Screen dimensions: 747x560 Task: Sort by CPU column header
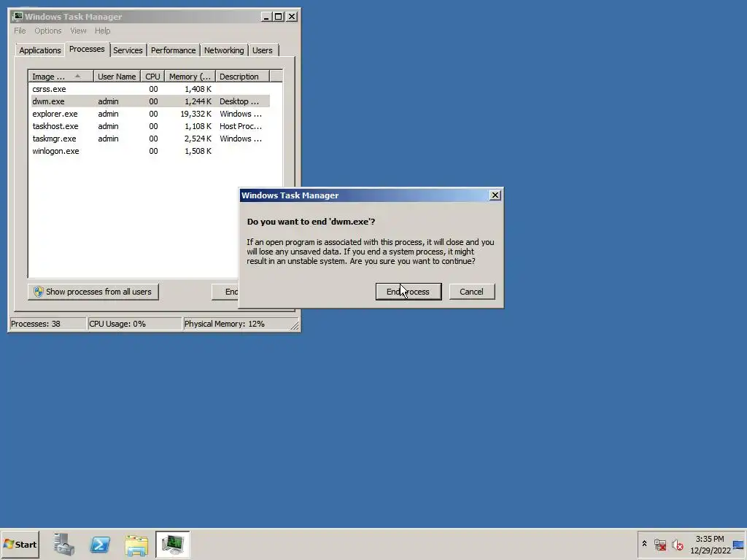click(x=152, y=76)
